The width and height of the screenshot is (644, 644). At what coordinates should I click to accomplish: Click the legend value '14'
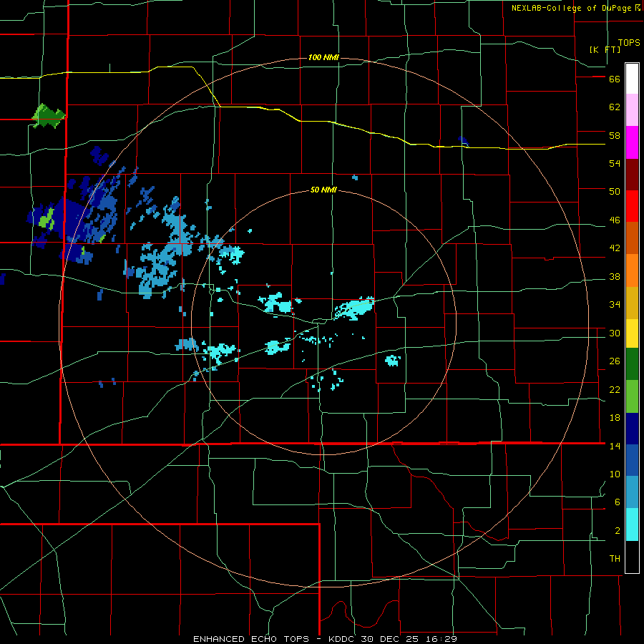(615, 446)
